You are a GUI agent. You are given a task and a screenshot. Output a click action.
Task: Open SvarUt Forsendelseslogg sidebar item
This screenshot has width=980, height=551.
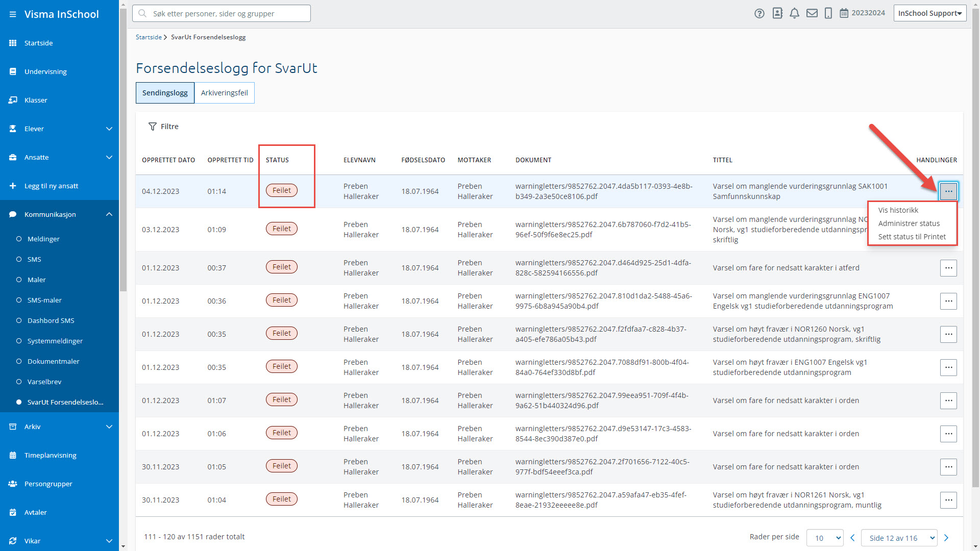(x=65, y=402)
